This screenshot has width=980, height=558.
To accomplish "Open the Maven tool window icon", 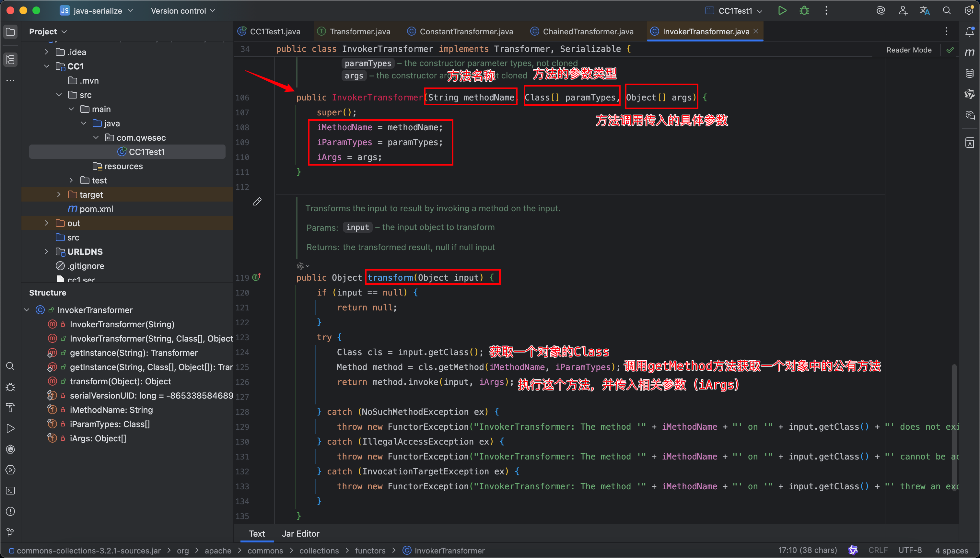I will [x=969, y=52].
